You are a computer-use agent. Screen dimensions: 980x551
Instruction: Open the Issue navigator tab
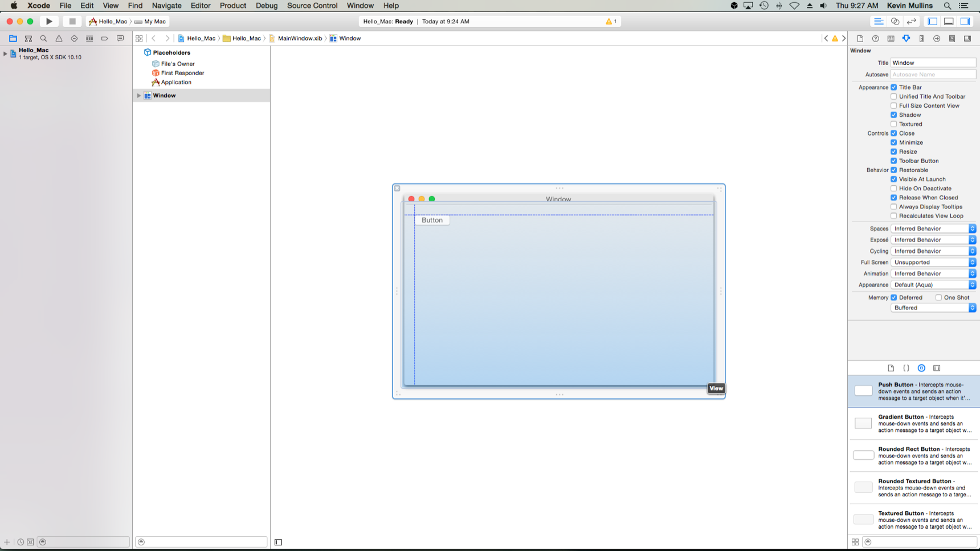[x=59, y=39]
